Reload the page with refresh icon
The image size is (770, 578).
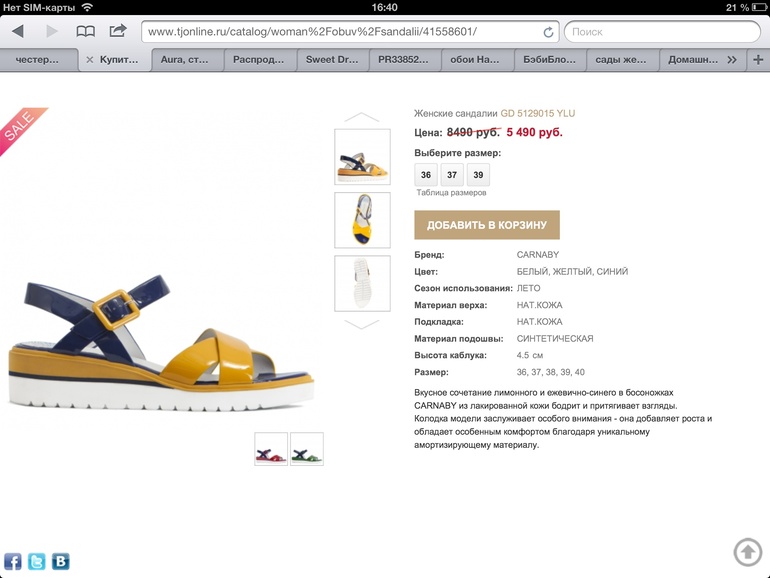(548, 32)
